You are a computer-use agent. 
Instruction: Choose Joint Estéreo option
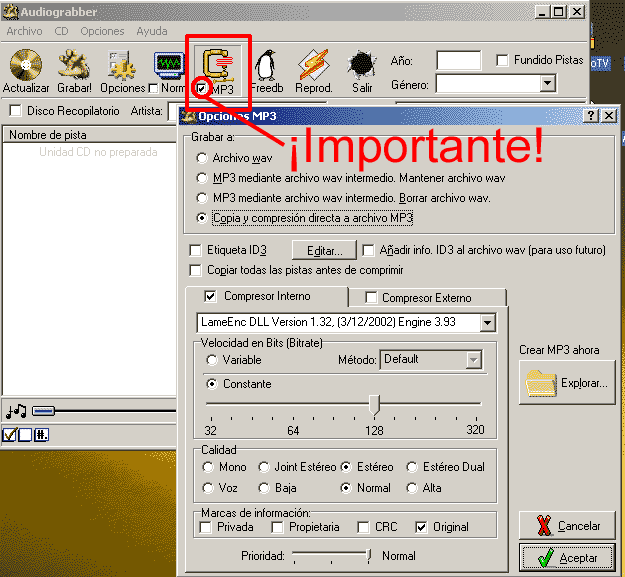pyautogui.click(x=263, y=467)
